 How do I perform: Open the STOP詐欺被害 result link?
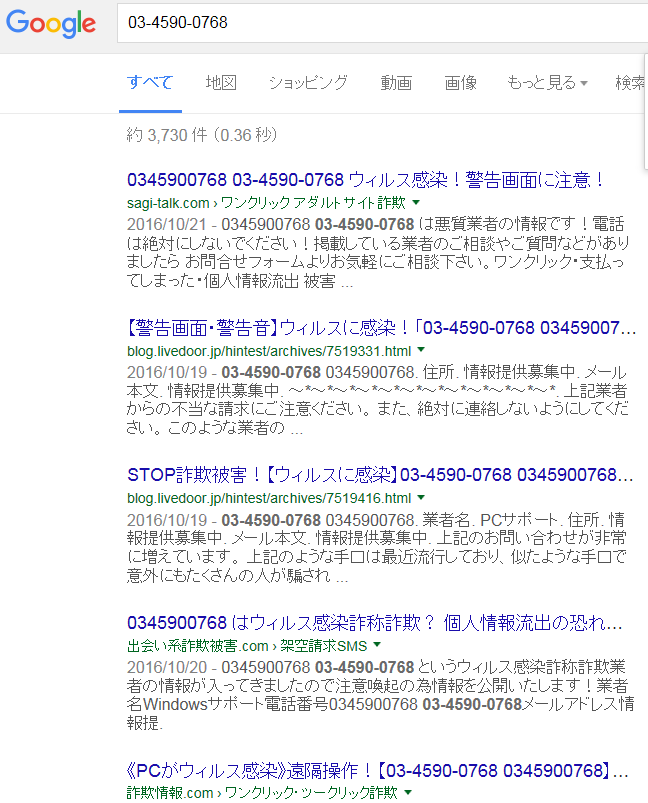pos(380,475)
